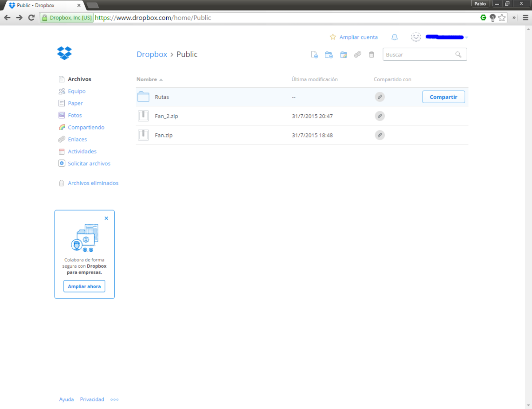Viewport: 532px width, 409px height.
Task: Click the Ampliar ahora button
Action: pyautogui.click(x=84, y=286)
